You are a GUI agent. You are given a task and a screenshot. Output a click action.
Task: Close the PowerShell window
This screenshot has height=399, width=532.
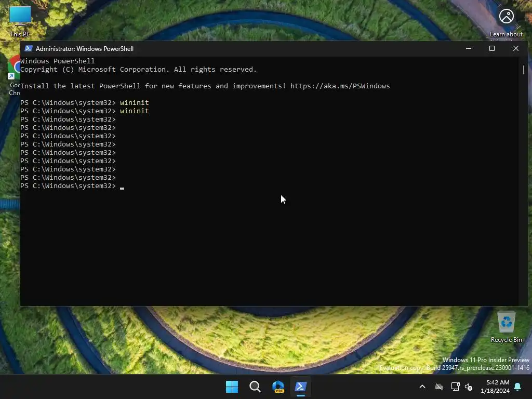click(516, 48)
